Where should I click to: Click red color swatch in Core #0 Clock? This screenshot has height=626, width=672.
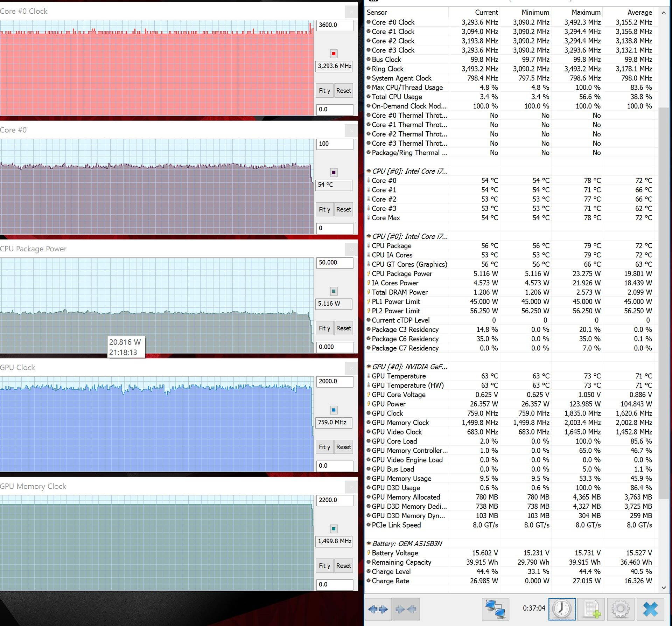click(334, 54)
